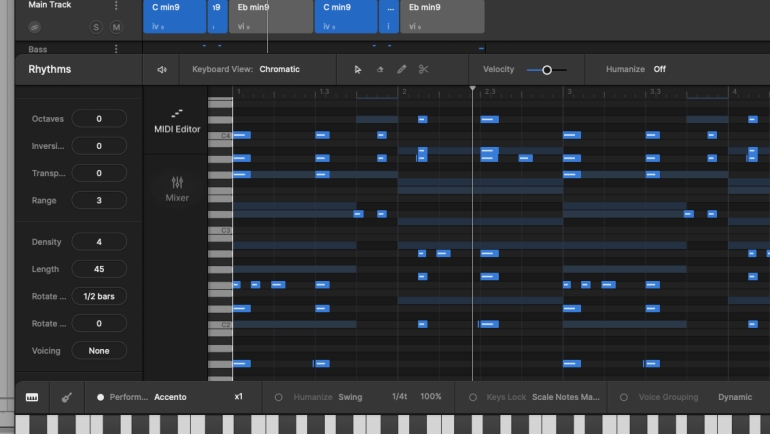Open the Accento performance dropdown
The width and height of the screenshot is (770, 434).
click(x=170, y=397)
